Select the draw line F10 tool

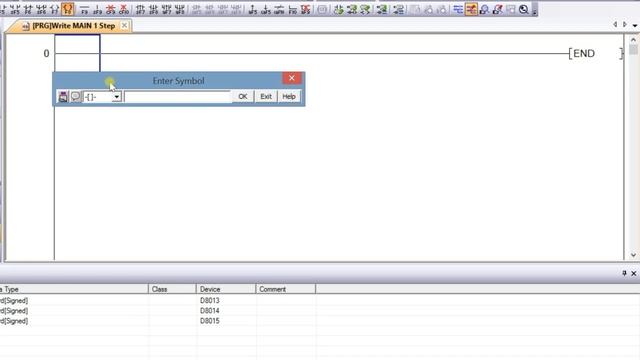tap(292, 9)
